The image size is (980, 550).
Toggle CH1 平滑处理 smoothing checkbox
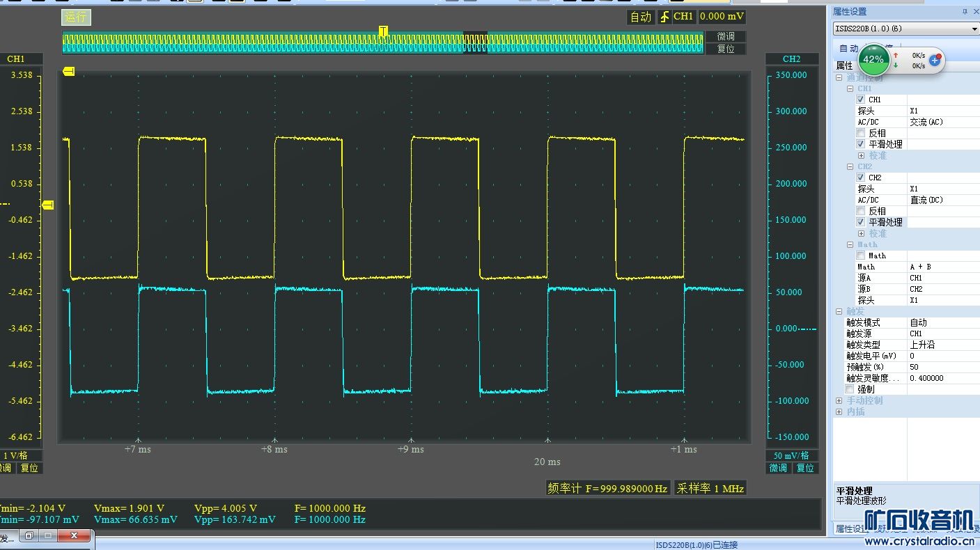click(x=861, y=144)
